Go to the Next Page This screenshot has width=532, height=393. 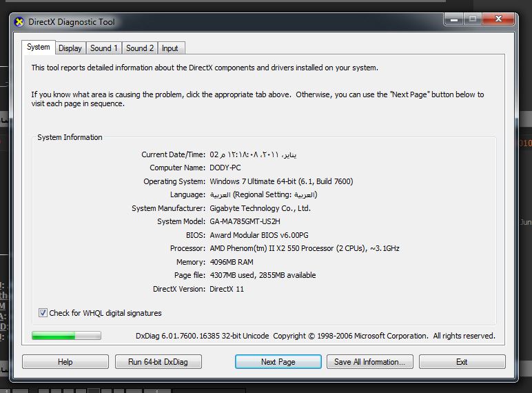point(278,362)
